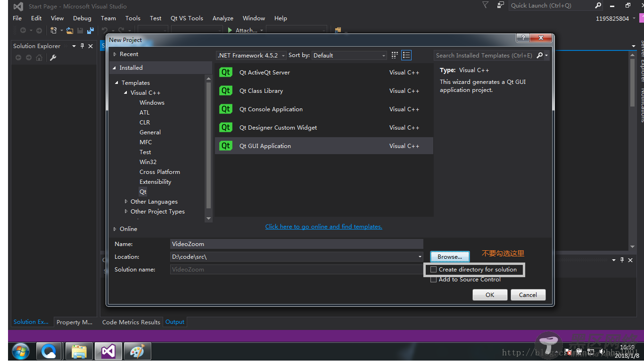
Task: Click the OK button
Action: click(x=490, y=295)
